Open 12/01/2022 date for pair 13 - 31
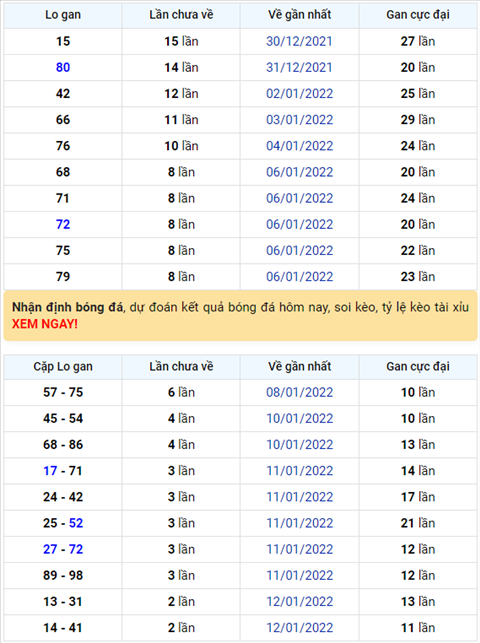Viewport: 480px width, 643px height. [299, 602]
